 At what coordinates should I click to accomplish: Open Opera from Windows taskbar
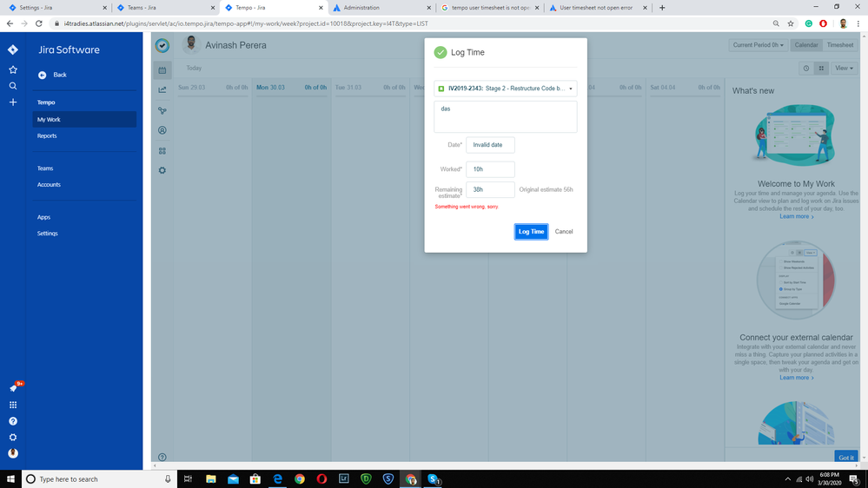[321, 478]
